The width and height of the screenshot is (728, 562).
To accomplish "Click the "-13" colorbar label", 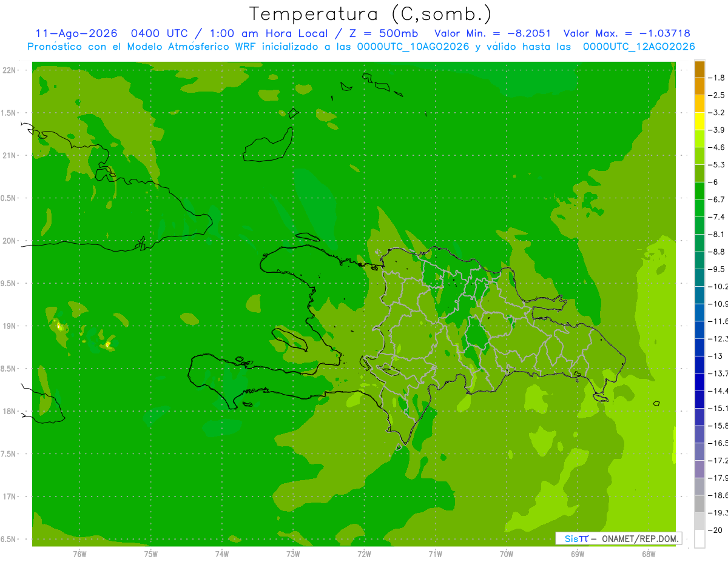I will pos(715,355).
